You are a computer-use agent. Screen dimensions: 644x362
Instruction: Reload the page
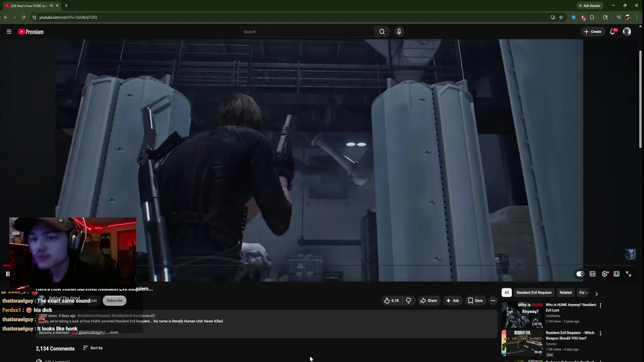(24, 17)
